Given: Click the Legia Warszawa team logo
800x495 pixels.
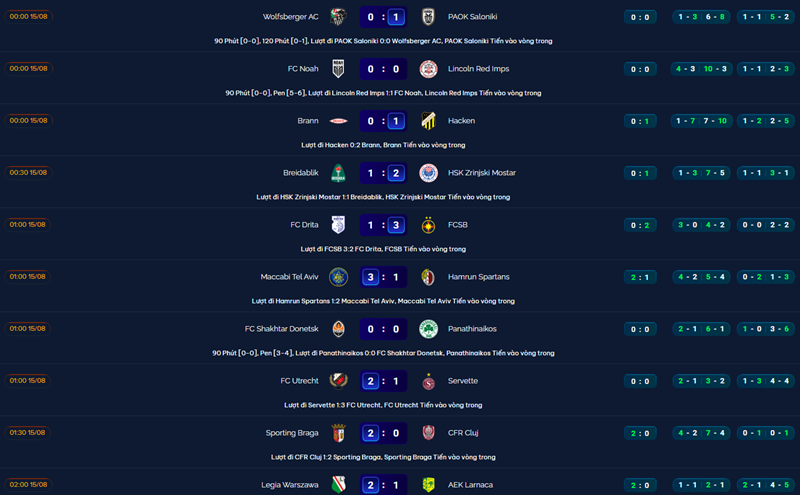Looking at the screenshot, I should tap(338, 485).
